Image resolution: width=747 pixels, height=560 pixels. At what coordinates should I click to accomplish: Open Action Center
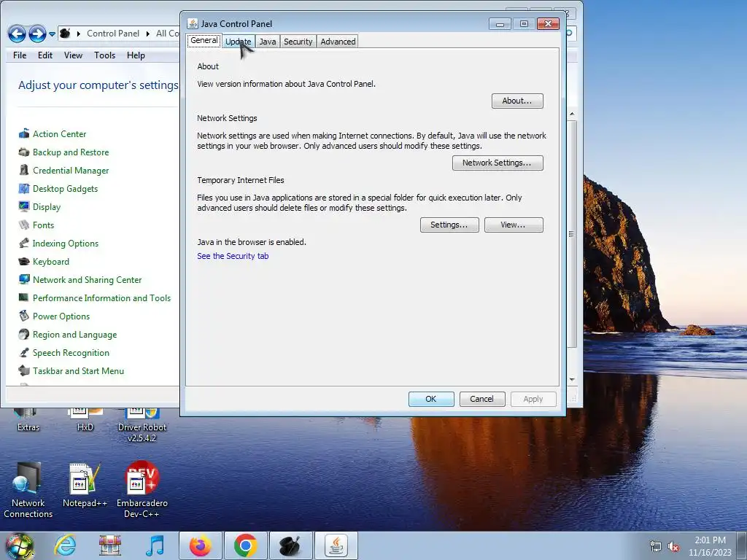[x=60, y=134]
